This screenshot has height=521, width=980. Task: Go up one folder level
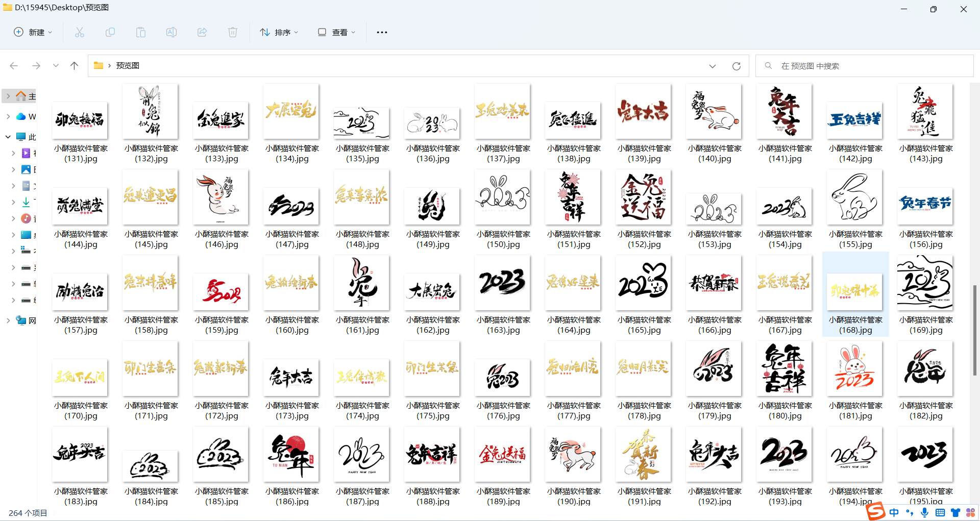pos(74,65)
